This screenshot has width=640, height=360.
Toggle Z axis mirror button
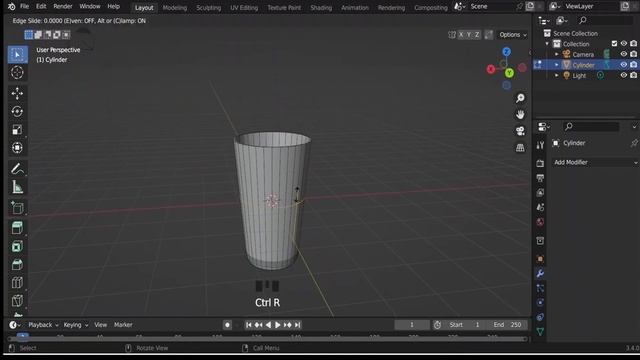[x=476, y=35]
